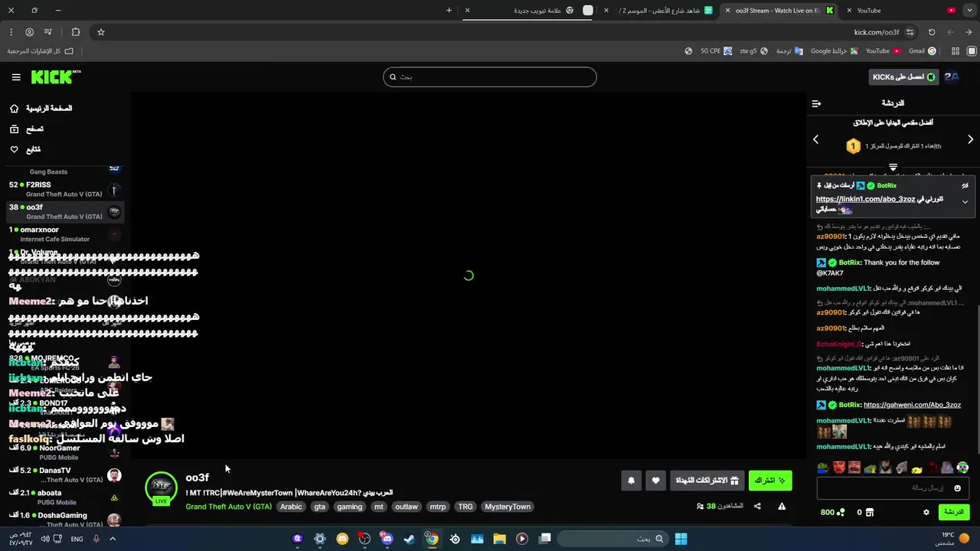Go to the Home page sidebar item

pyautogui.click(x=42, y=109)
